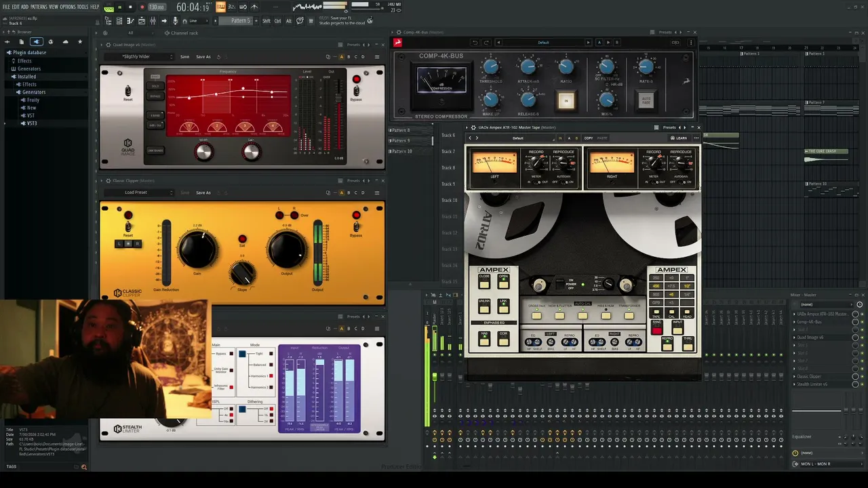Open the Ampex plugin Default preset dropdown
Viewport: 868px width, 488px height.
518,138
